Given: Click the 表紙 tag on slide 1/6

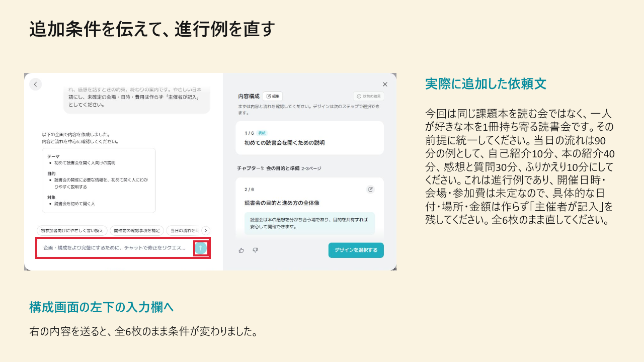Looking at the screenshot, I should coord(262,133).
